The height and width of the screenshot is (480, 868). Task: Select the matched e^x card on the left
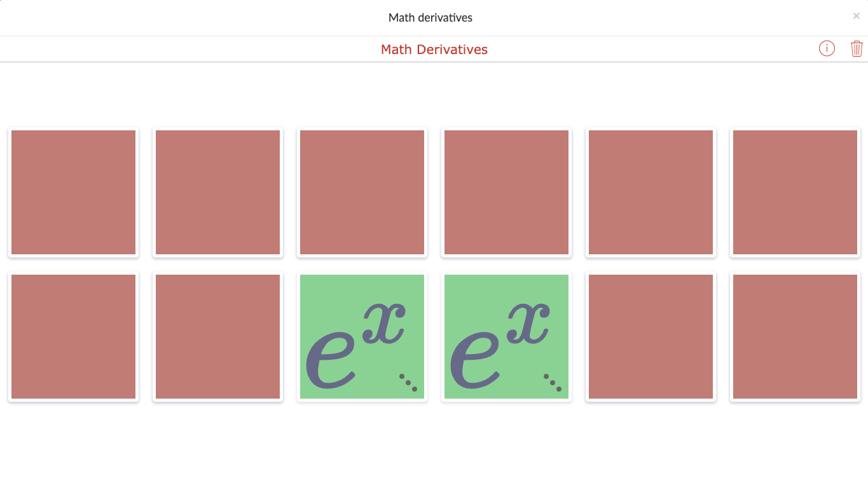tap(361, 337)
